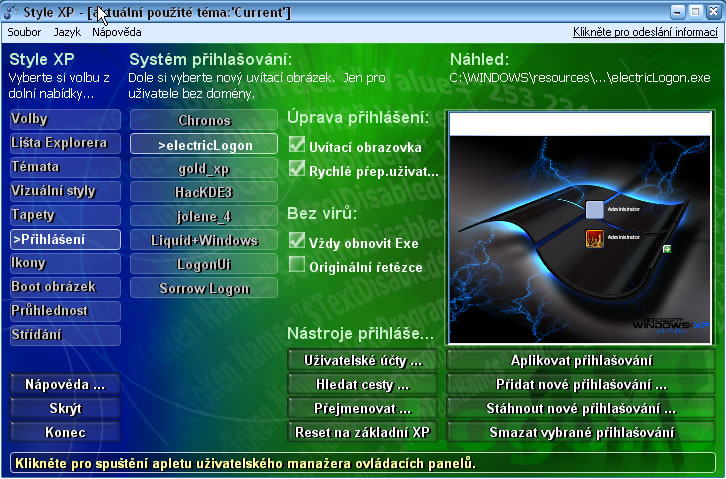Click the Uživatelské účty ... button
This screenshot has width=726, height=479.
[x=363, y=361]
